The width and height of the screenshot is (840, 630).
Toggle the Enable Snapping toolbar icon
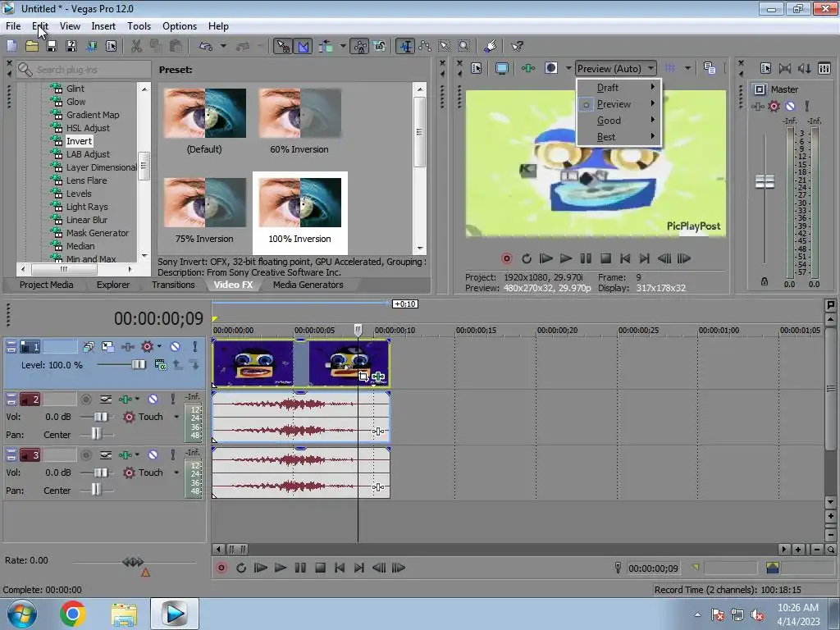283,46
